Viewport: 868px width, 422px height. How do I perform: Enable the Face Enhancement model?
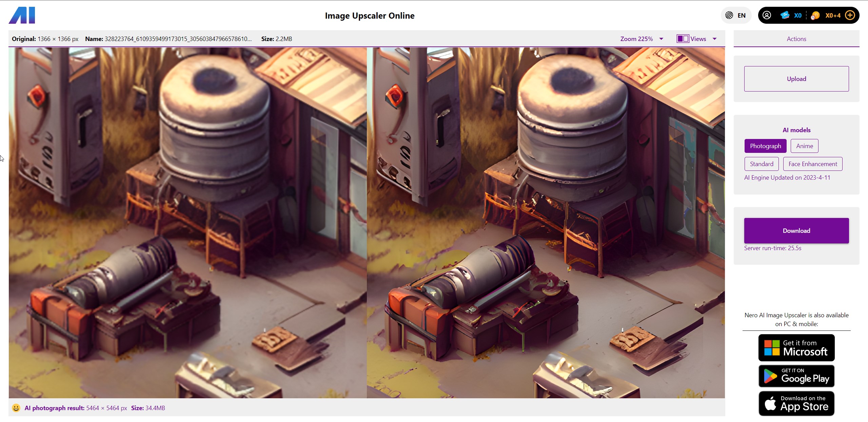[812, 164]
